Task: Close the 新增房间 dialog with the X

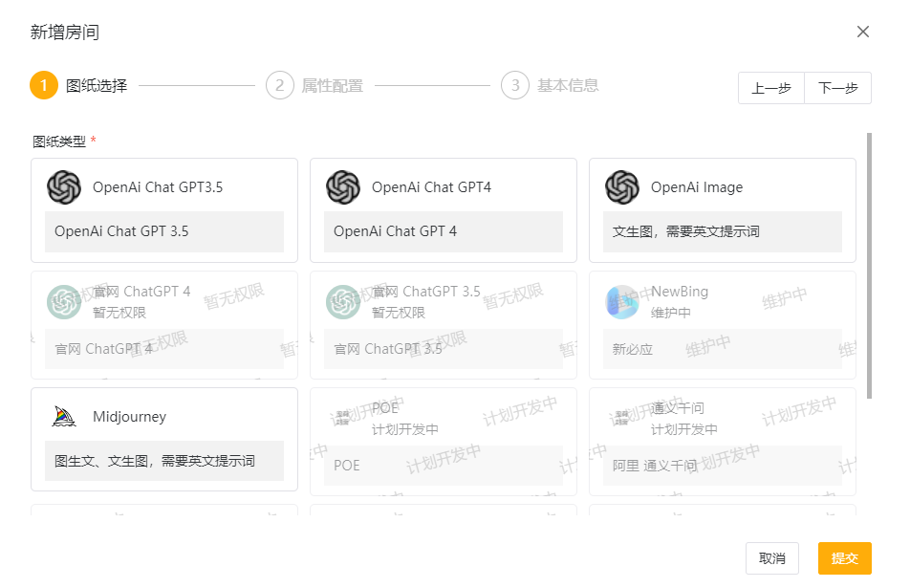Action: click(863, 32)
